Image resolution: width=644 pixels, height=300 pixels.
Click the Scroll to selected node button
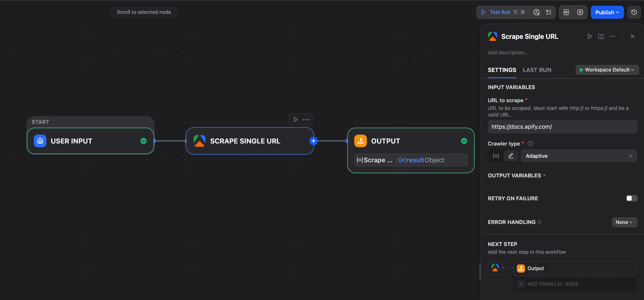click(144, 12)
